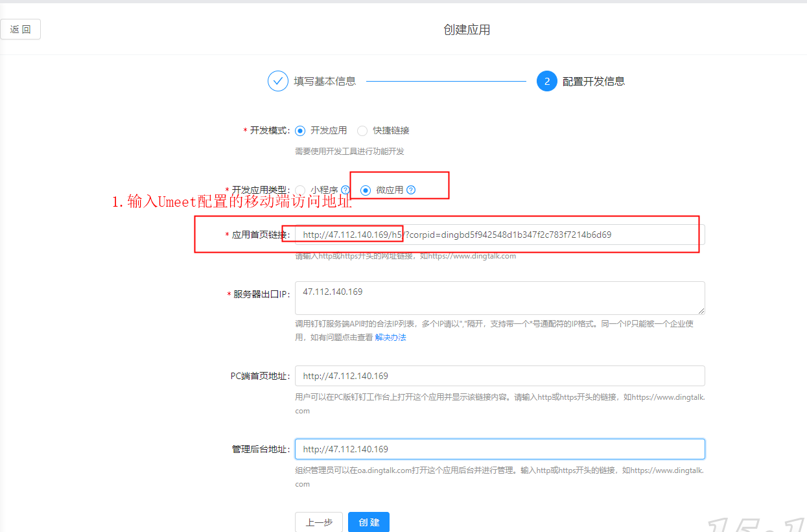Select the 配置开发信息 step label
The height and width of the screenshot is (532, 807).
(593, 81)
